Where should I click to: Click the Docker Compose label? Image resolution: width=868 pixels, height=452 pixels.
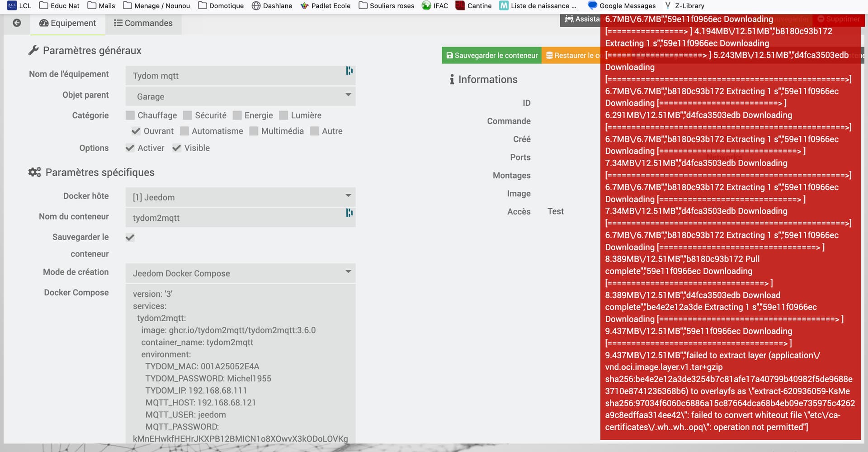coord(76,293)
